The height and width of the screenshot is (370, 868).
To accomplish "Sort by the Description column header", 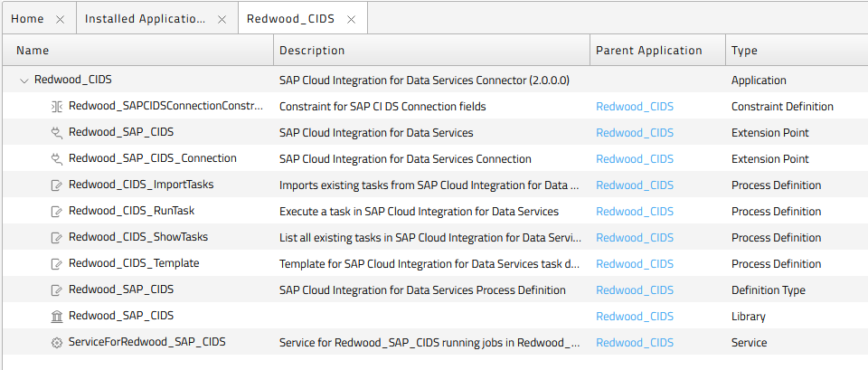I will tap(432, 51).
